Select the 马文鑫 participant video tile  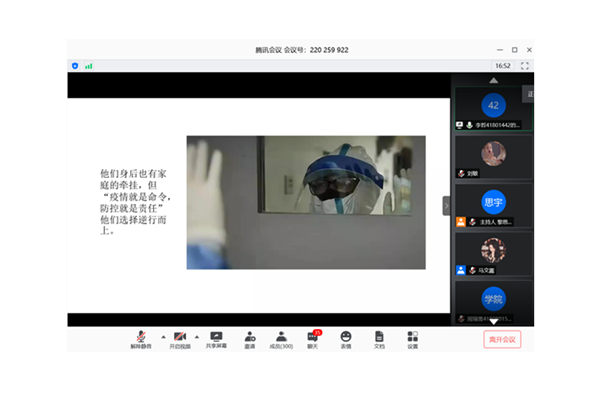click(492, 254)
